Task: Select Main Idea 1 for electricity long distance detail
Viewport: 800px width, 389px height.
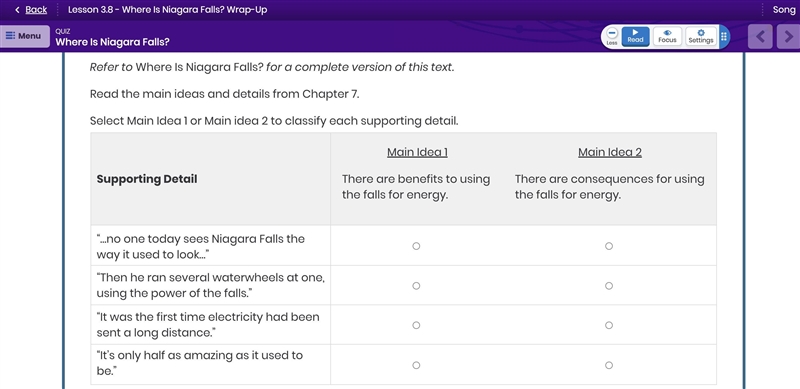Action: (x=416, y=325)
